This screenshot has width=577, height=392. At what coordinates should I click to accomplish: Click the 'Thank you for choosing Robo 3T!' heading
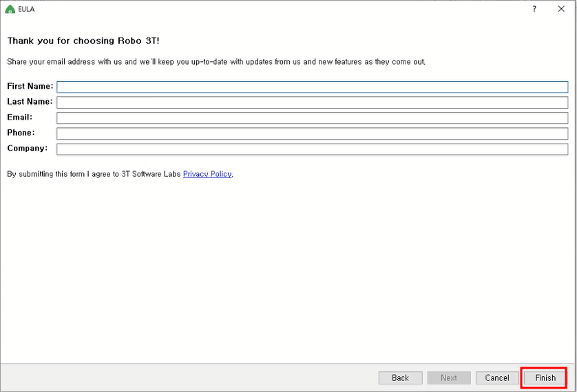click(83, 41)
